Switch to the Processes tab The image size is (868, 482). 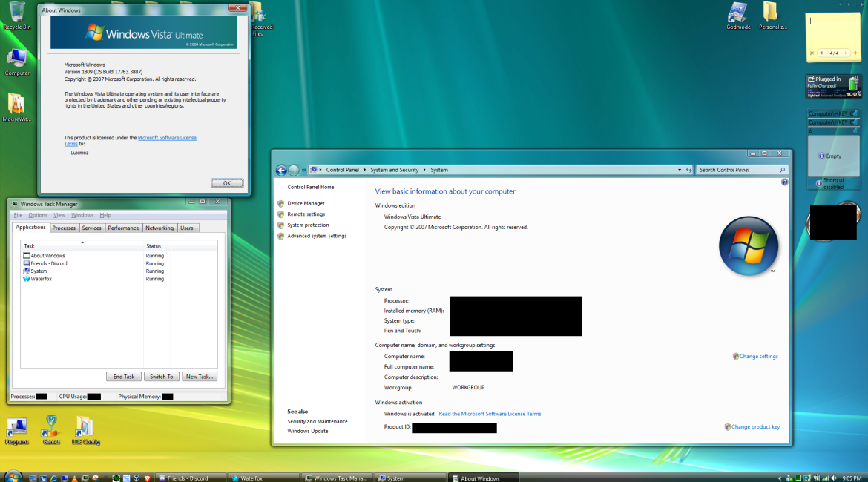(64, 228)
